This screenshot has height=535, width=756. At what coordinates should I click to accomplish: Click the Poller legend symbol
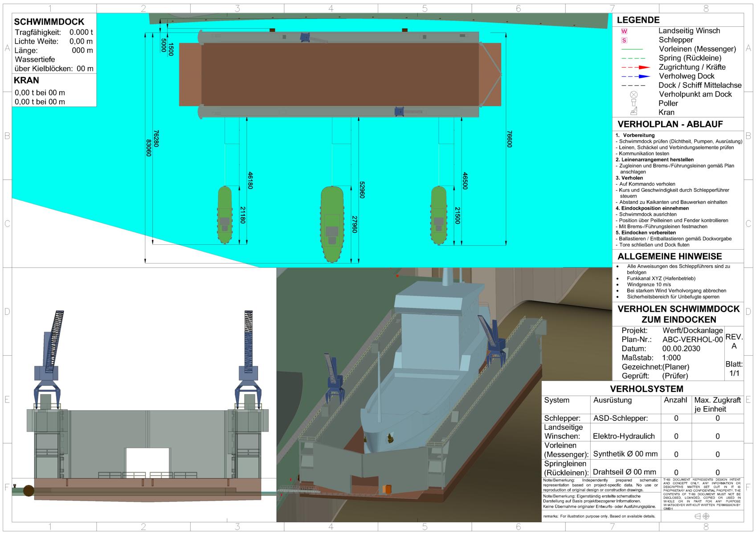(x=634, y=103)
